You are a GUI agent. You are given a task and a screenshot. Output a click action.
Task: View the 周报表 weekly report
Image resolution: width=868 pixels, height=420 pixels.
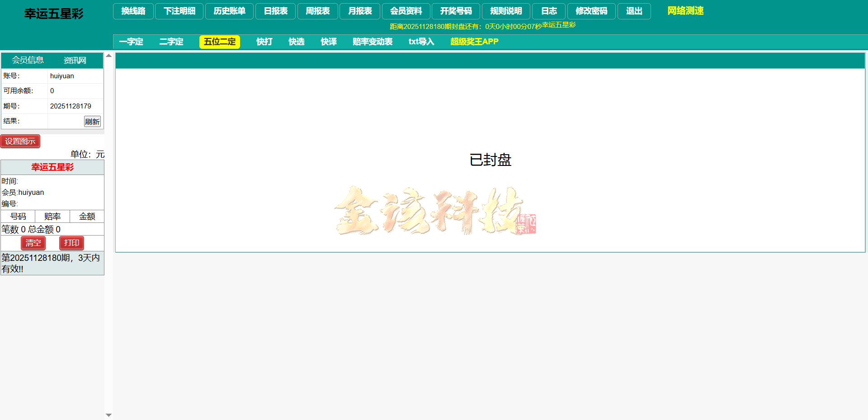(317, 11)
